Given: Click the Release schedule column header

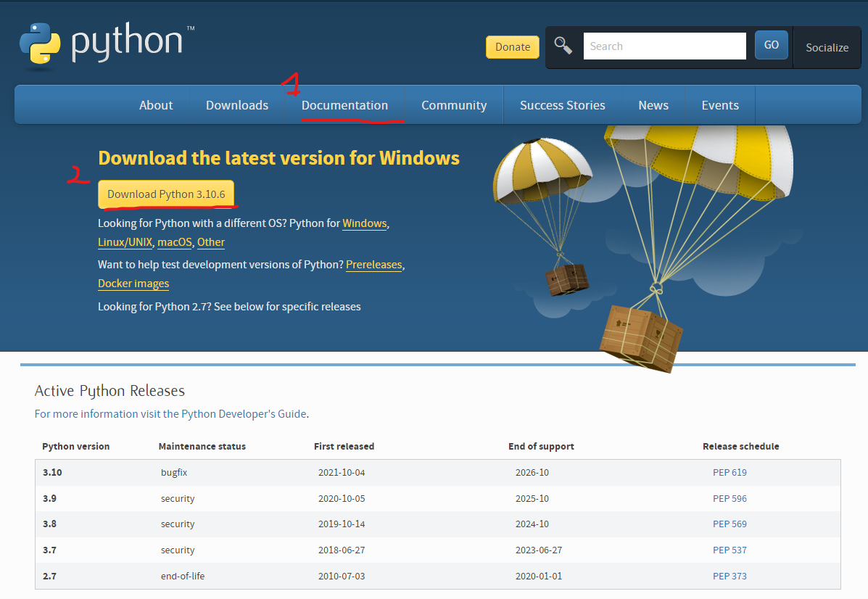Looking at the screenshot, I should tap(740, 446).
